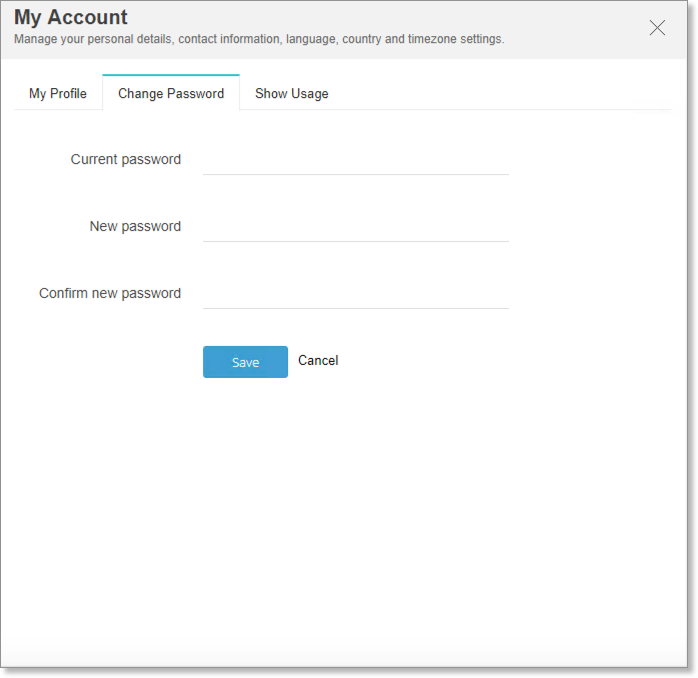The height and width of the screenshot is (678, 698).
Task: Click the blue Save button
Action: (245, 362)
